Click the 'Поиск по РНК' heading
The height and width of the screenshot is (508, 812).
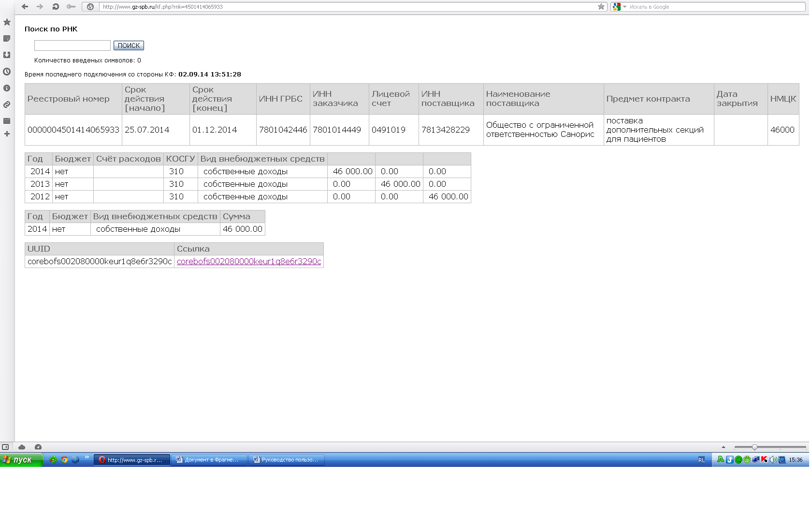click(x=51, y=29)
